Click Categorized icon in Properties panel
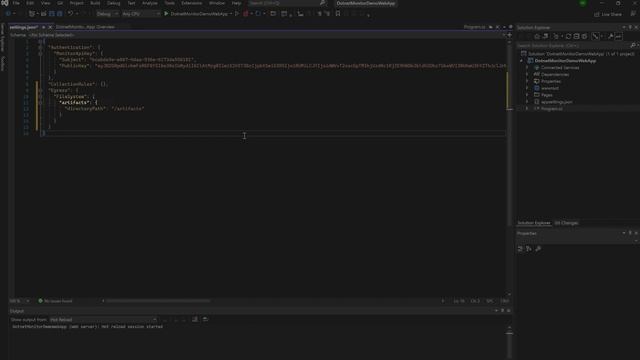640x360 pixels. click(520, 249)
